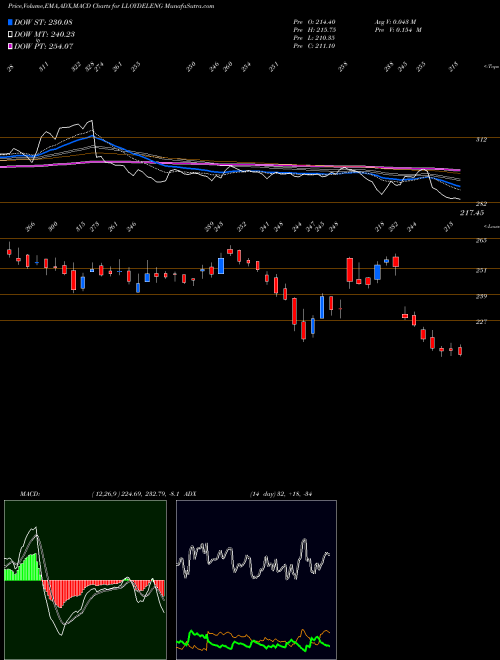Viewport: 500px width, 660px height.
Task: Click the Avg V: 0.048 M value
Action: tap(395, 22)
